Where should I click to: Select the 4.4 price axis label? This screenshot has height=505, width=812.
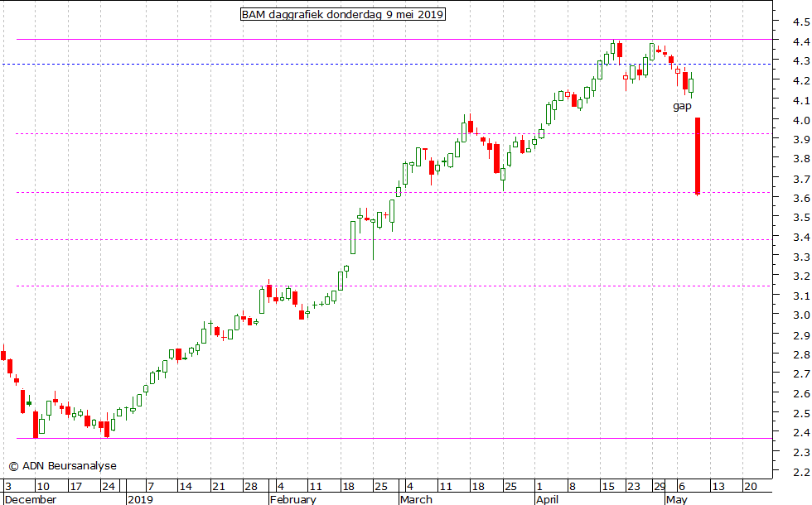click(801, 41)
